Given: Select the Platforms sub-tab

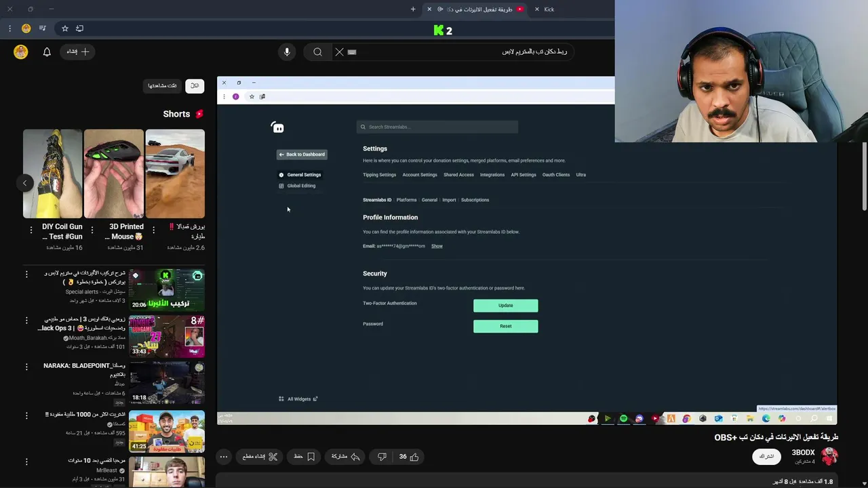Looking at the screenshot, I should pyautogui.click(x=406, y=200).
